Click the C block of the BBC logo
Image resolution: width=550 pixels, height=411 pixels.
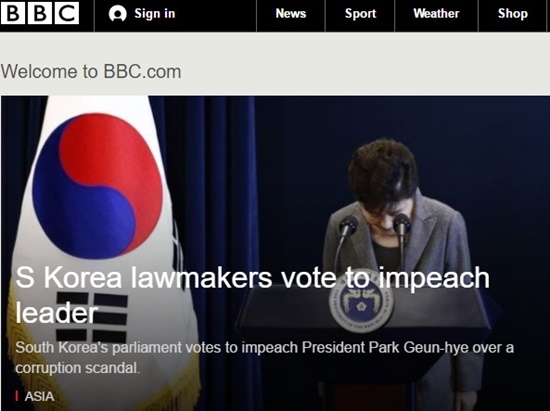[x=67, y=13]
